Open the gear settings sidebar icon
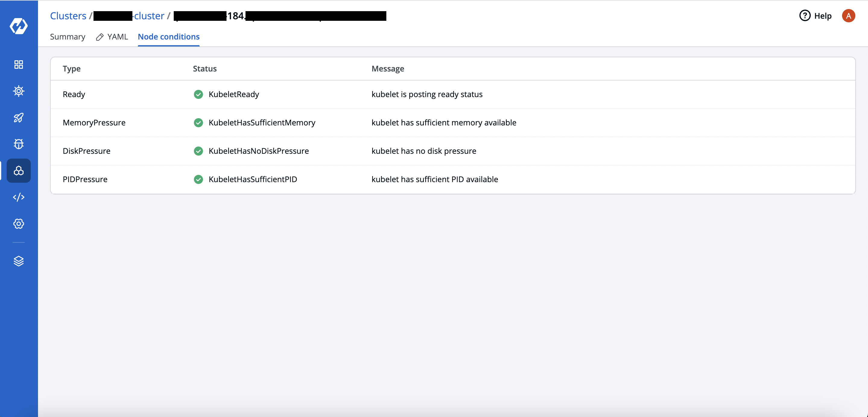Screen dimensions: 868x417 point(18,224)
